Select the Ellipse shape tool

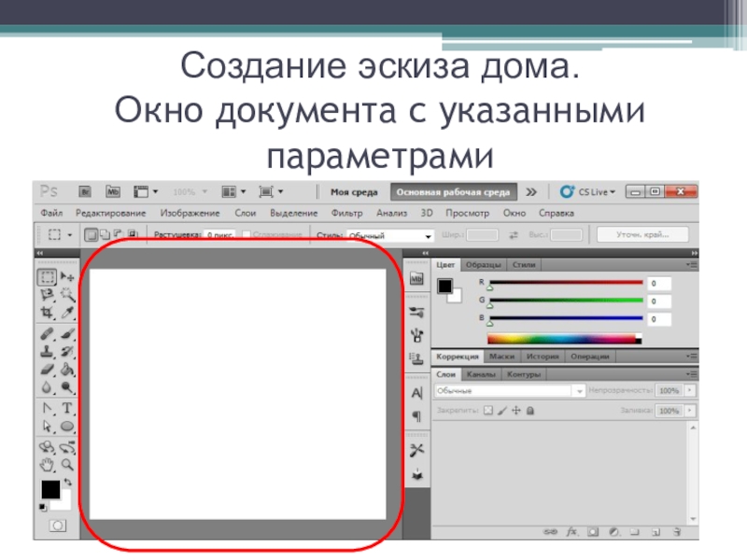click(67, 427)
